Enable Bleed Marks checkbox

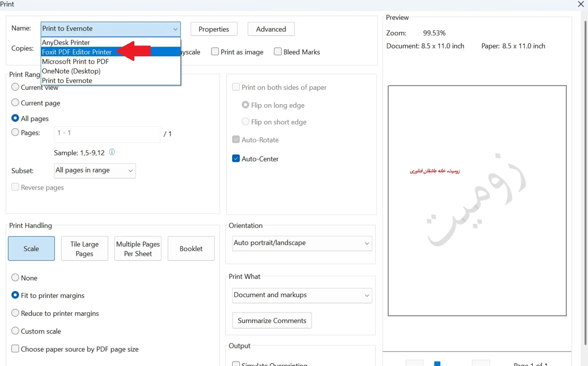click(x=278, y=51)
